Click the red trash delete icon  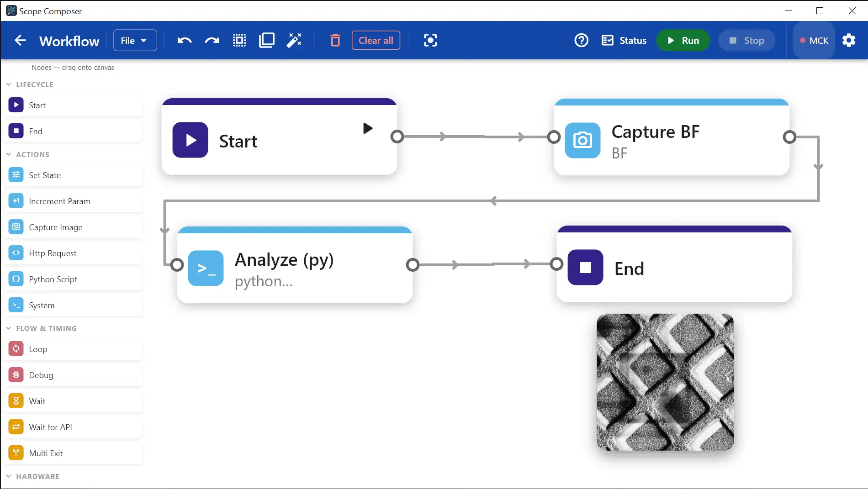click(335, 41)
